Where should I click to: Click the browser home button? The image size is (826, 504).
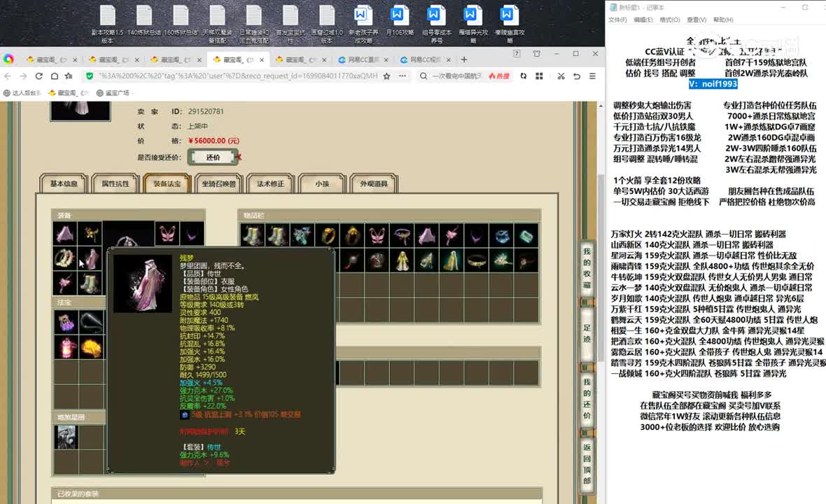pos(55,76)
